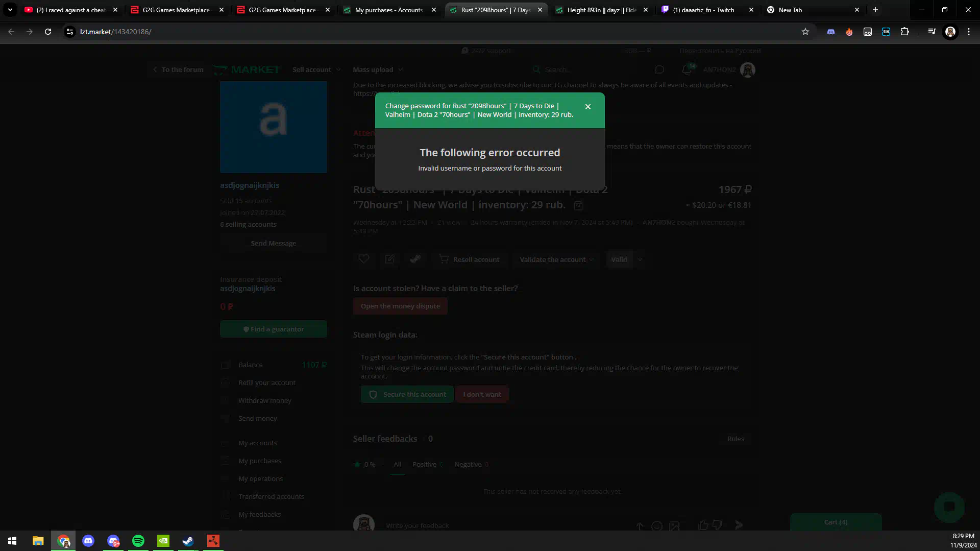The image size is (980, 551).
Task: Click the browser Forward arrow
Action: 30,32
